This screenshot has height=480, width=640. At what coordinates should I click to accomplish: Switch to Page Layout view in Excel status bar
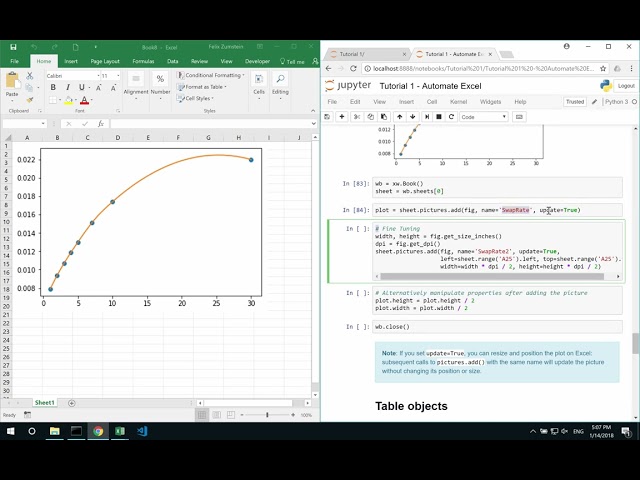pyautogui.click(x=216, y=415)
